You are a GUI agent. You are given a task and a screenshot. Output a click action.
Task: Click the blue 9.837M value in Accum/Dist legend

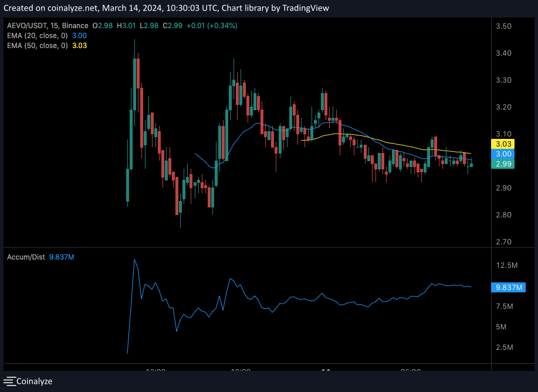62,256
